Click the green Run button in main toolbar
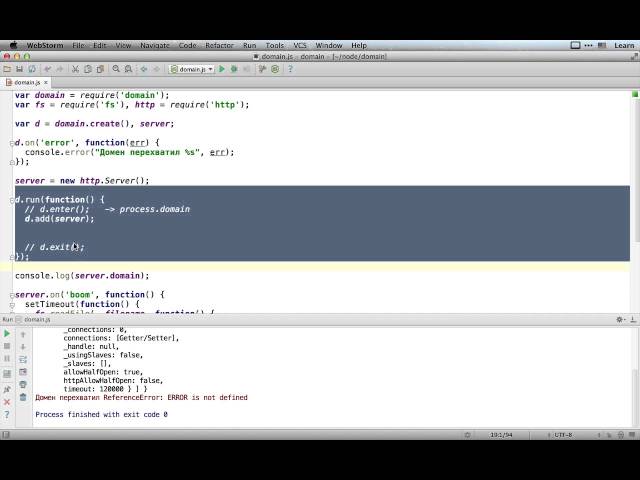640x480 pixels. click(x=222, y=69)
